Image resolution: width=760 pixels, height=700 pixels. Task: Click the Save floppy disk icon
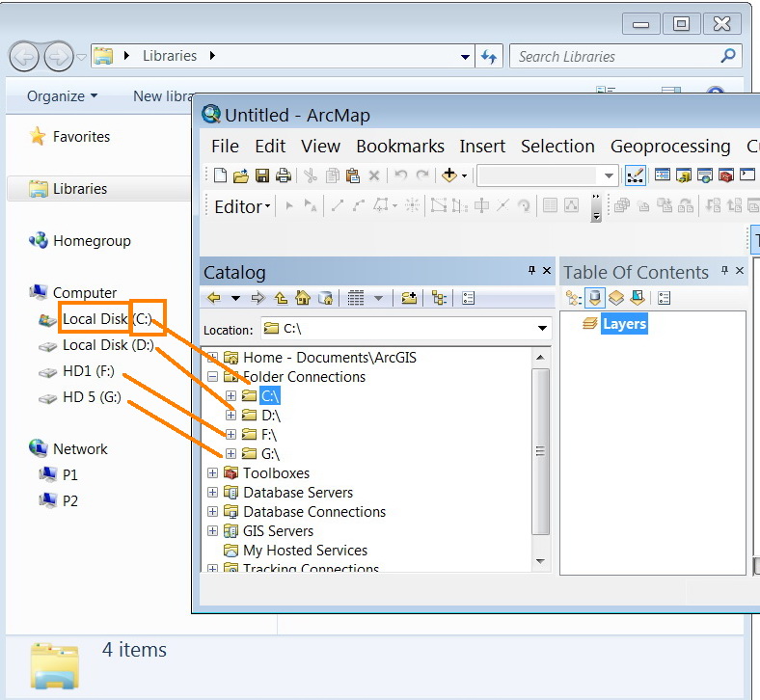pyautogui.click(x=262, y=175)
